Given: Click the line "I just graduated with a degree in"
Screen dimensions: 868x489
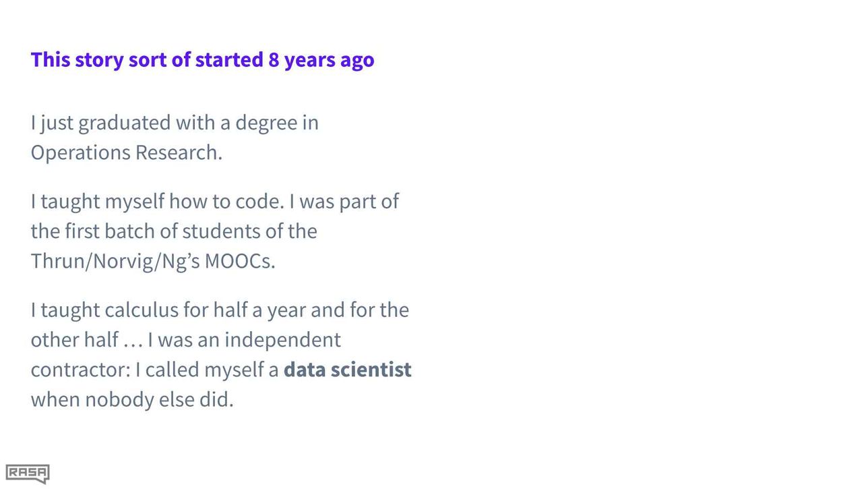Looking at the screenshot, I should [175, 123].
